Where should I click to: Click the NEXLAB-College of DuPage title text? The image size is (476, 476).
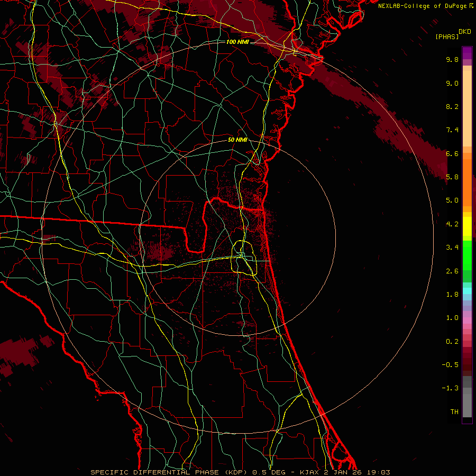point(425,6)
